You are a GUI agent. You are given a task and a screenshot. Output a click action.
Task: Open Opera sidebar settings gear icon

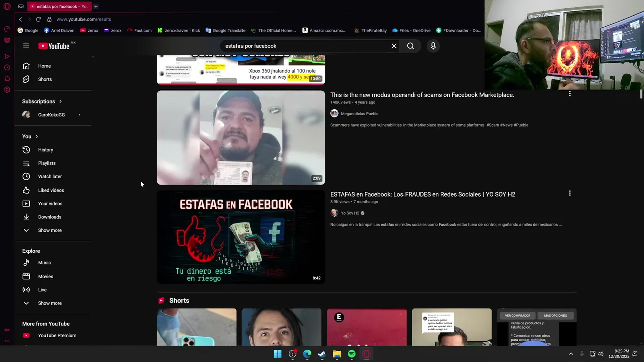(x=7, y=90)
